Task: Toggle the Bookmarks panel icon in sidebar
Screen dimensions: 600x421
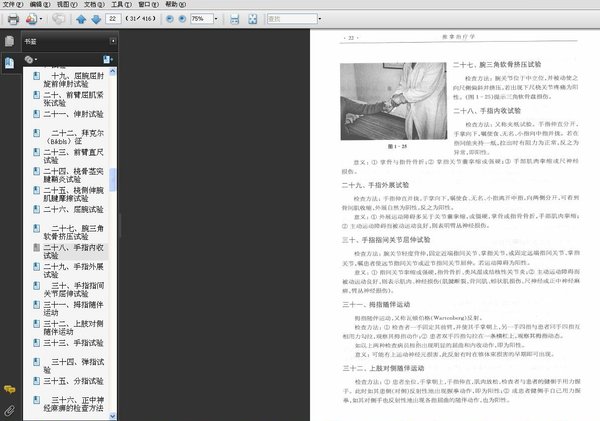Action: [x=9, y=62]
